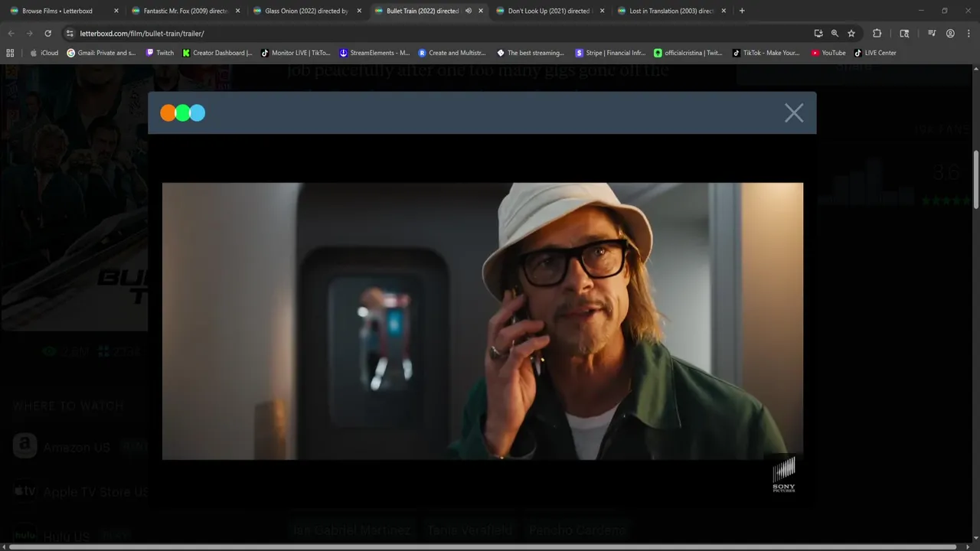Open the media controls music icon
980x551 pixels.
(932, 34)
